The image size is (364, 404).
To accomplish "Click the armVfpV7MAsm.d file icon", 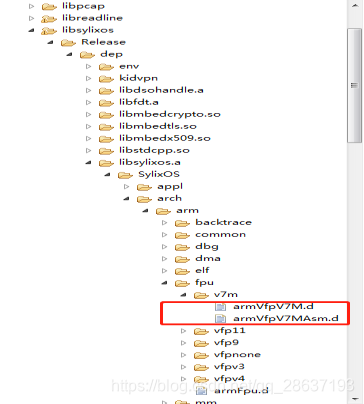I will [x=220, y=319].
